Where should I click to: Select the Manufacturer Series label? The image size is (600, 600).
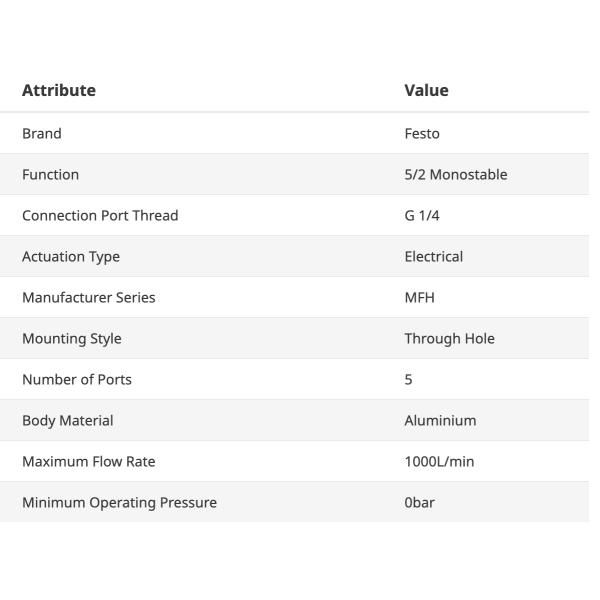coord(89,297)
